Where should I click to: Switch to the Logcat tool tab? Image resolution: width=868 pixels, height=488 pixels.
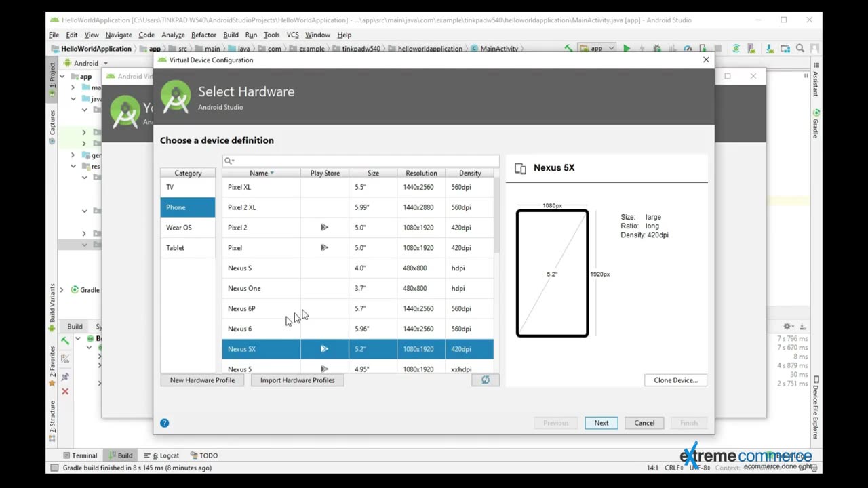161,455
